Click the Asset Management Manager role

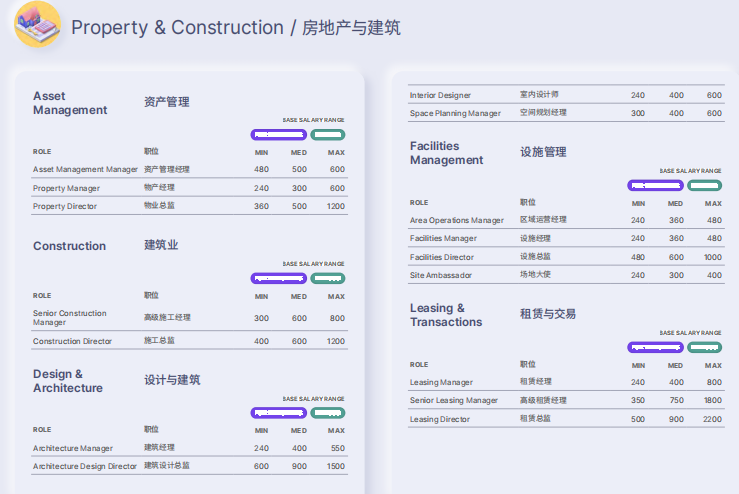85,169
